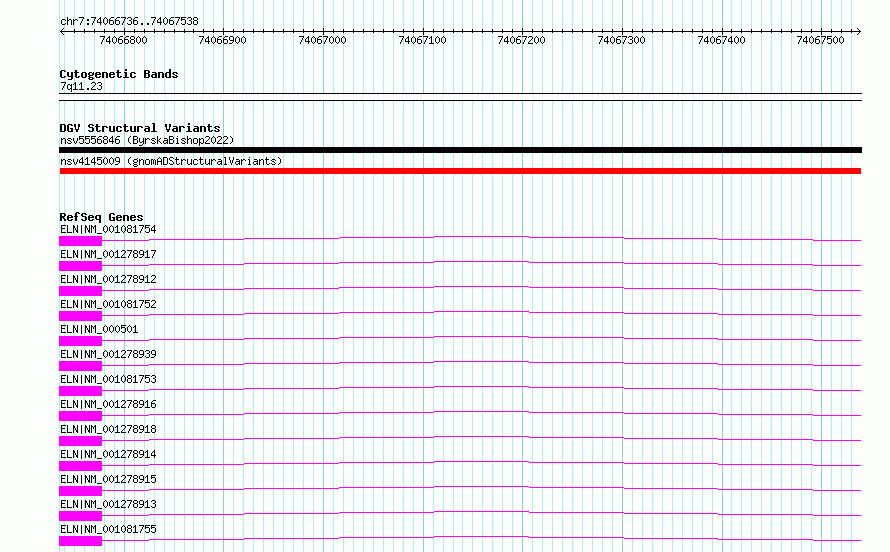
Task: Click the magenta exon of NM_000501
Action: tap(81, 341)
